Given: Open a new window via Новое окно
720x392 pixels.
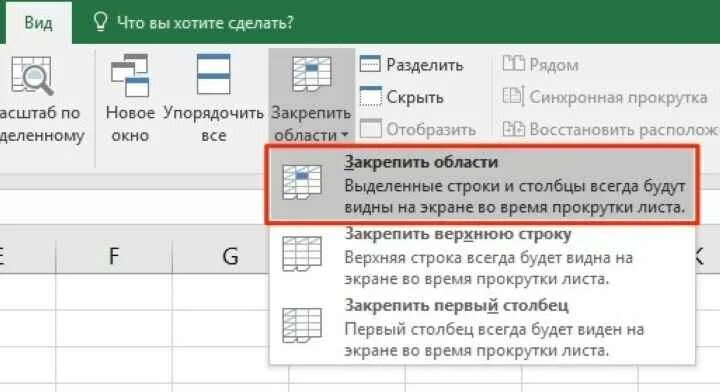Looking at the screenshot, I should 130,99.
